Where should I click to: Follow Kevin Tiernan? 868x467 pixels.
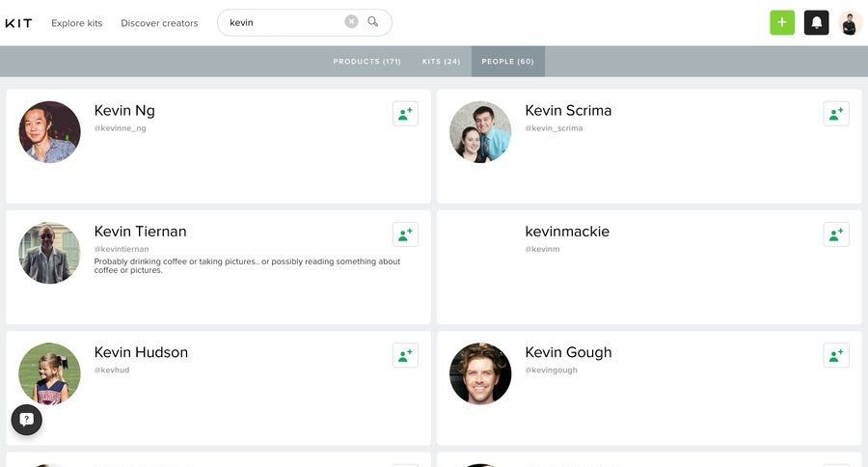[405, 234]
